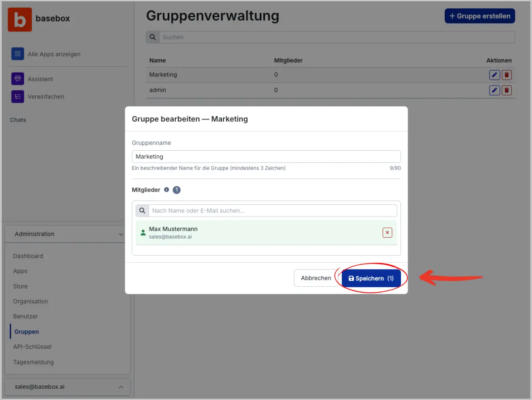The height and width of the screenshot is (400, 532).
Task: Open the Dashboard menu item
Action: click(x=28, y=256)
